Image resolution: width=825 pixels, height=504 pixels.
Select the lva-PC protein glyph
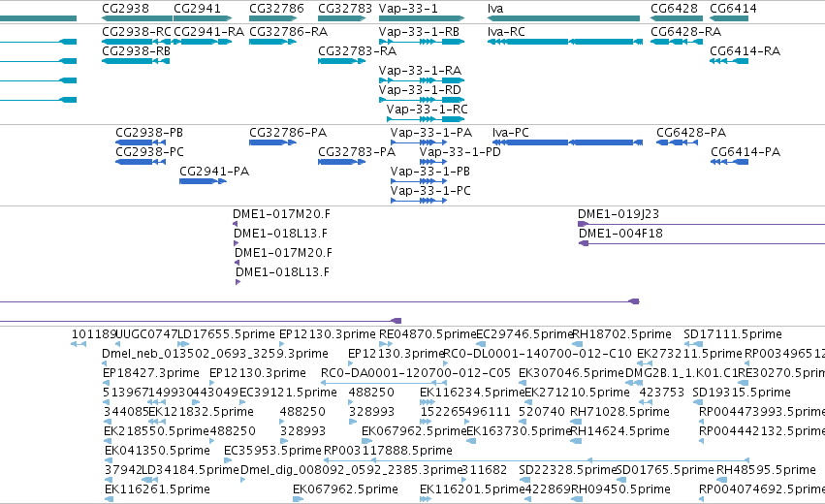click(567, 142)
